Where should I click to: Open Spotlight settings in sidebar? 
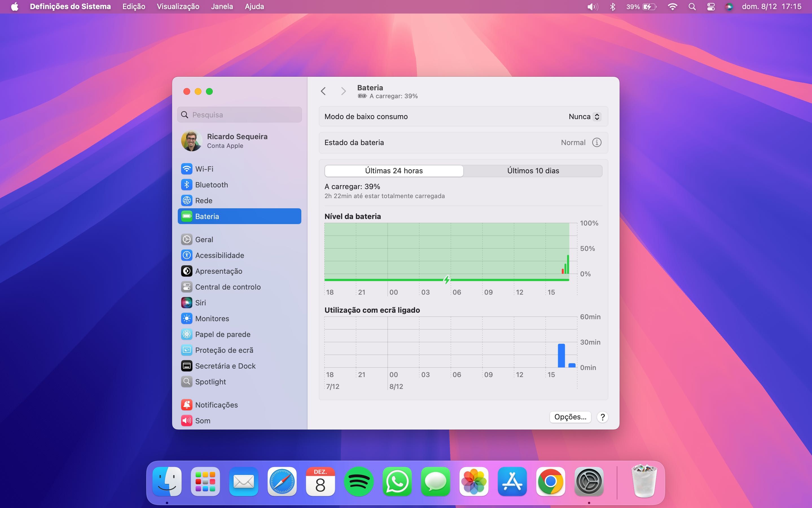click(x=239, y=381)
